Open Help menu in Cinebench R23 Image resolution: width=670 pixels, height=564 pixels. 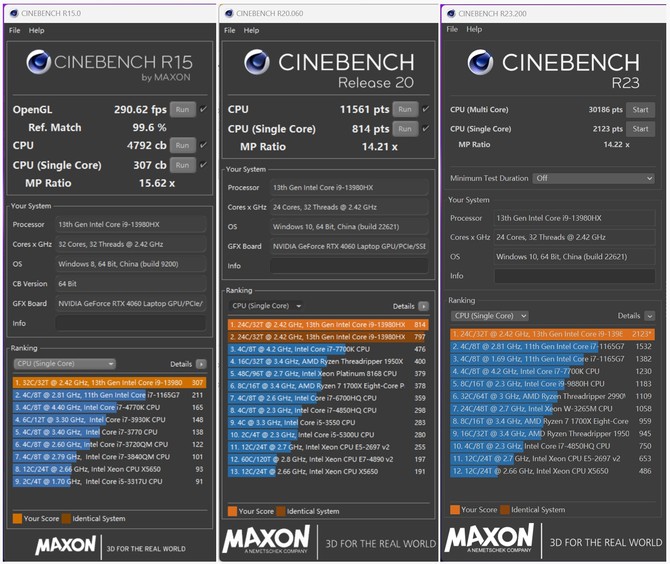tap(474, 29)
